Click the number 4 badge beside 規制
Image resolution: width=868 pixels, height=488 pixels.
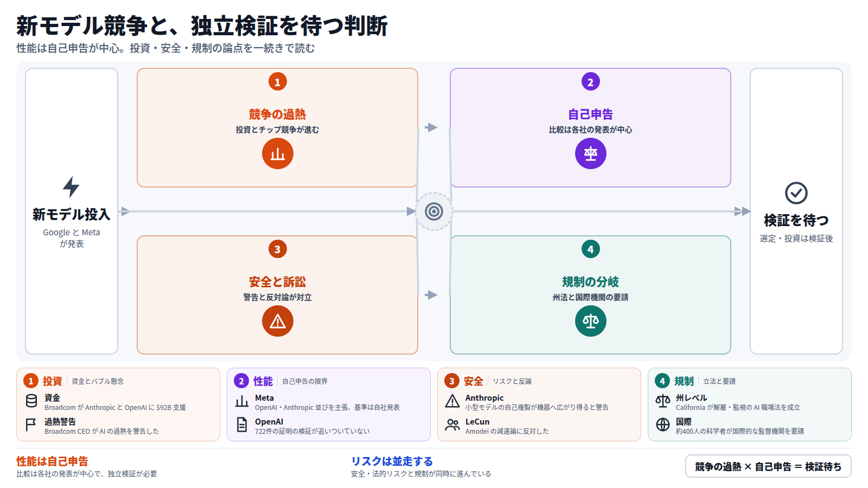662,381
